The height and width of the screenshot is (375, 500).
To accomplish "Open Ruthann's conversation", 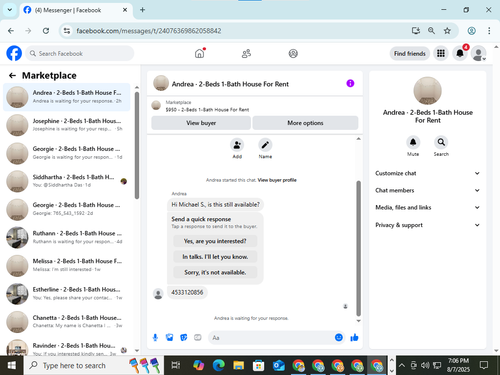I will (x=67, y=237).
